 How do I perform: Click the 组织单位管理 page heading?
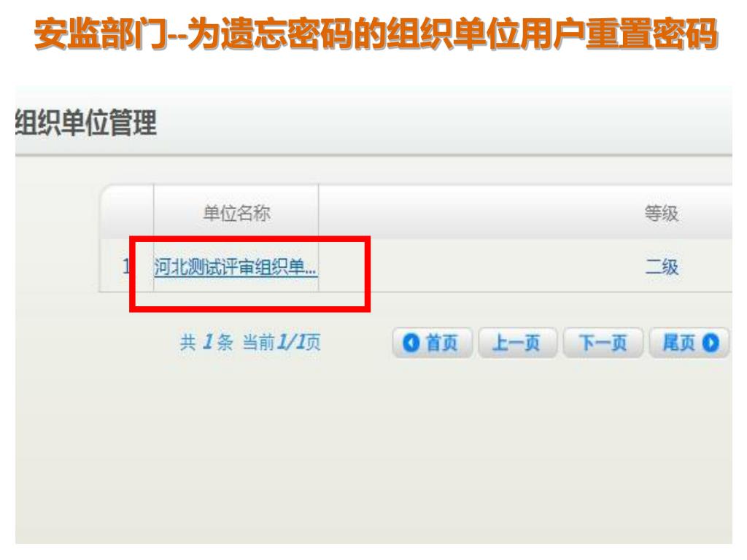coord(86,122)
